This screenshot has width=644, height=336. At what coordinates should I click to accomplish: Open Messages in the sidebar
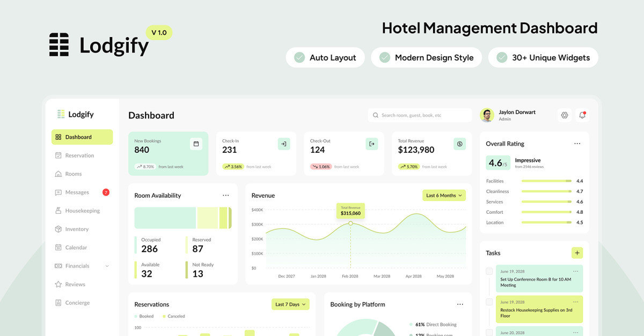pos(77,192)
